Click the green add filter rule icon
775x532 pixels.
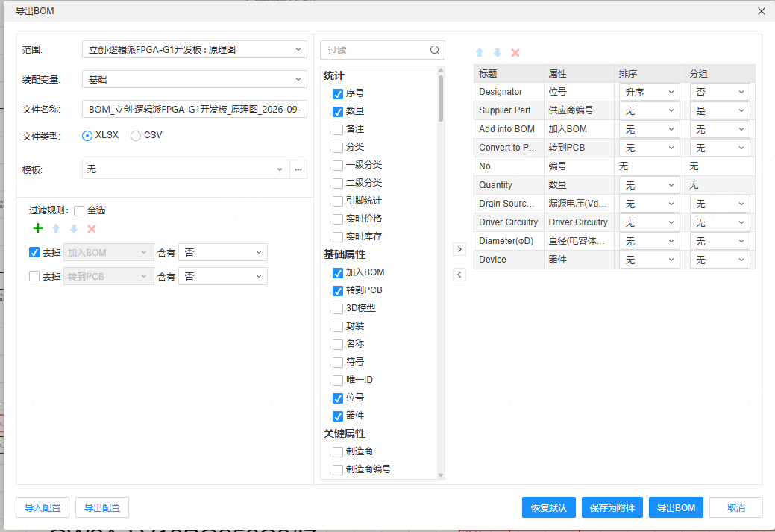coord(38,228)
